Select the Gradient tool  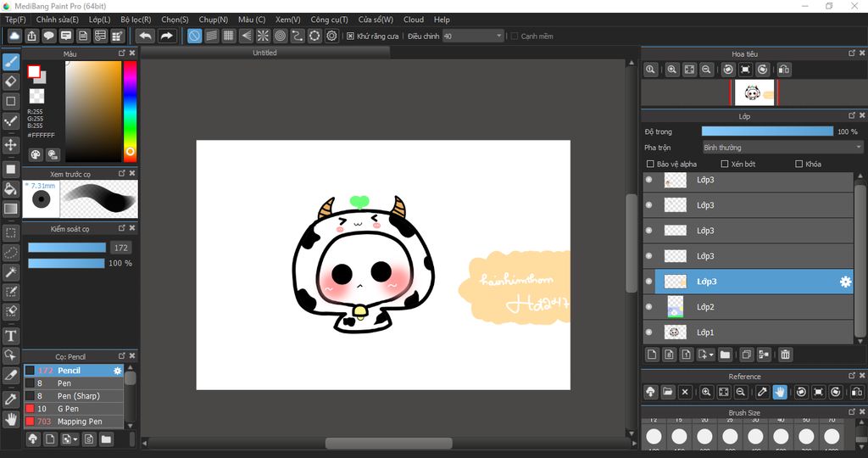pyautogui.click(x=10, y=209)
